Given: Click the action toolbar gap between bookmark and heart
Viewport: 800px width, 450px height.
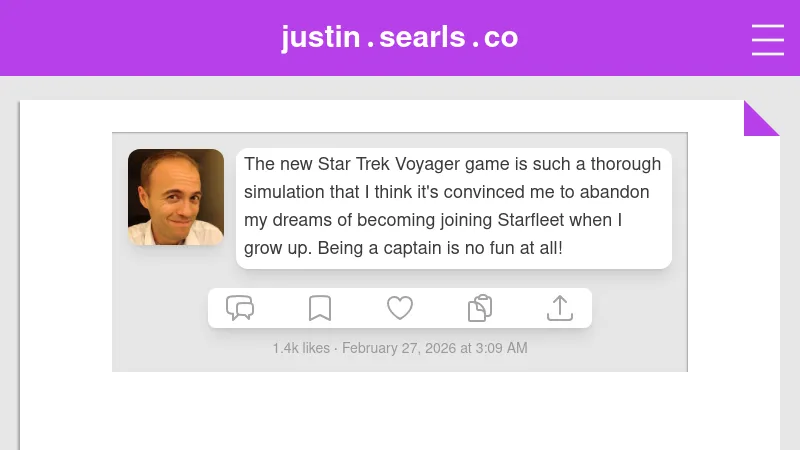Looking at the screenshot, I should (x=360, y=308).
